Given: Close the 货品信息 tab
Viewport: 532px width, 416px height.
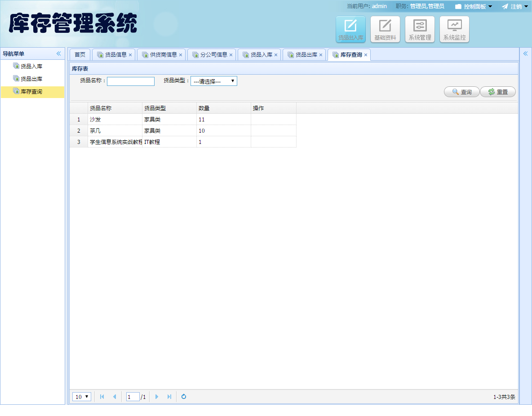Looking at the screenshot, I should click(x=130, y=55).
